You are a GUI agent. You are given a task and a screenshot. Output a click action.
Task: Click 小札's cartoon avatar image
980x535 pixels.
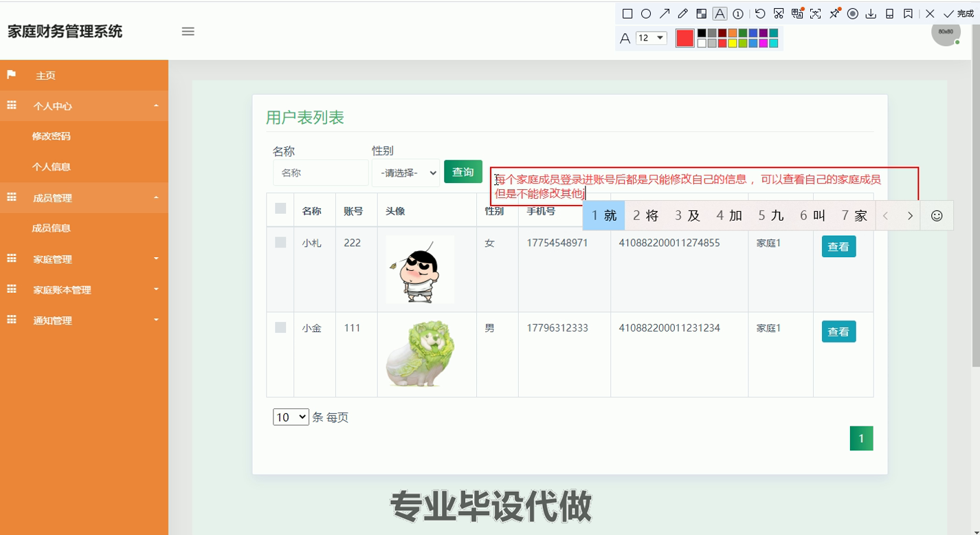(420, 270)
